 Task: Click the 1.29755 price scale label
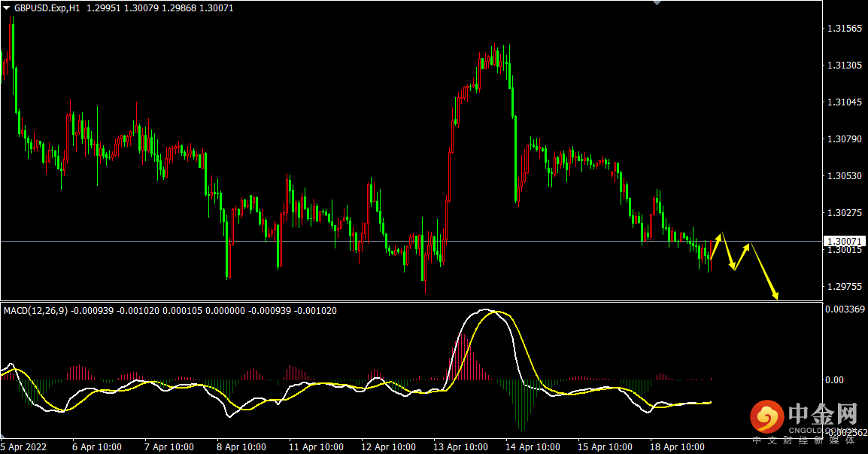pos(843,287)
